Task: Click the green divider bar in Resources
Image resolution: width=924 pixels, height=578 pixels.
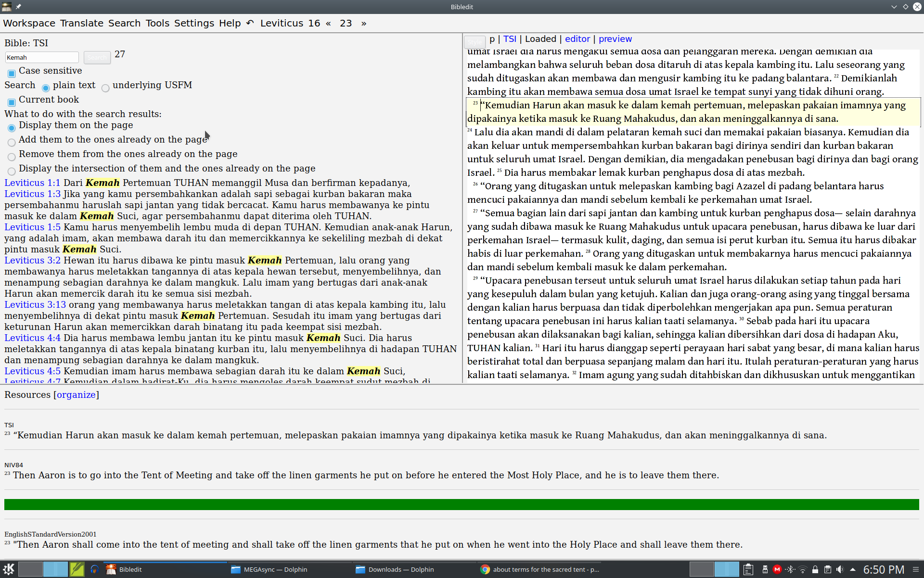Action: tap(462, 504)
